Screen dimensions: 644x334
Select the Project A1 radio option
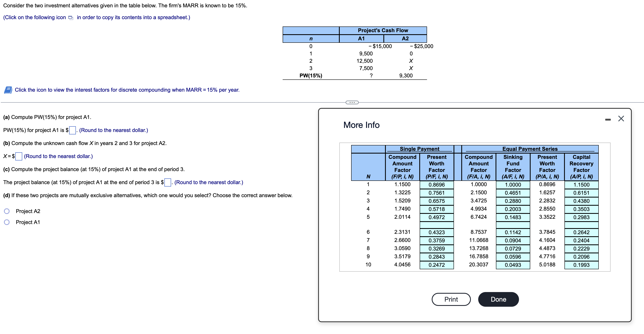click(x=7, y=222)
